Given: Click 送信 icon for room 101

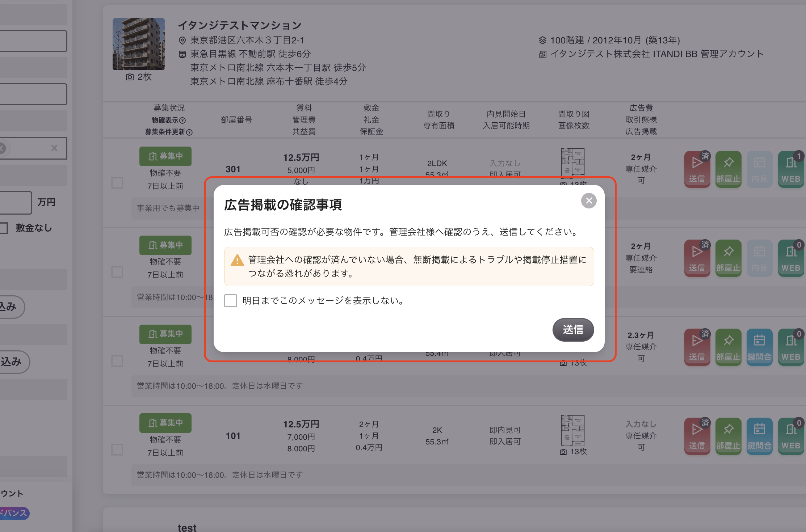Looking at the screenshot, I should (x=697, y=436).
